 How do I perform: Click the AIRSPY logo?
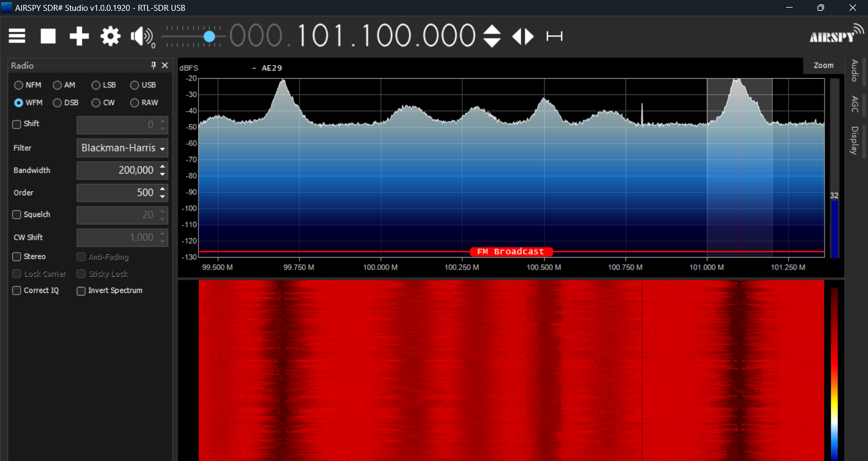click(x=836, y=34)
